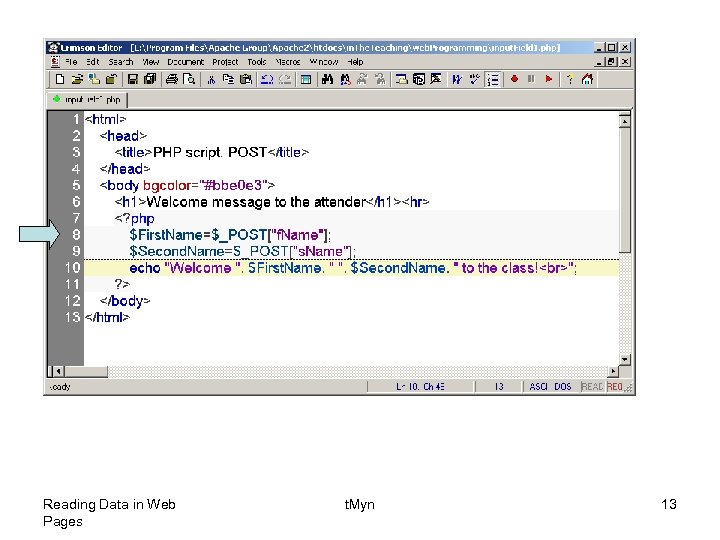Click the red Play Macro triangle

coord(549,79)
